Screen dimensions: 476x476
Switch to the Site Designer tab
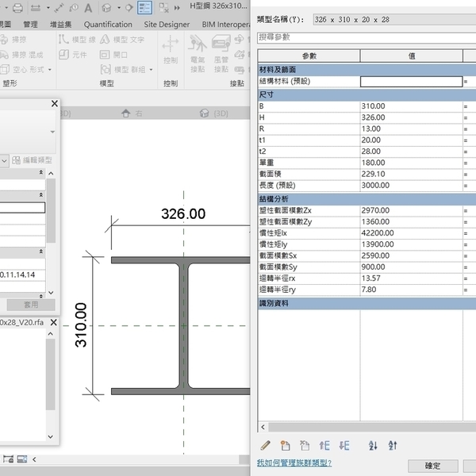click(x=167, y=25)
